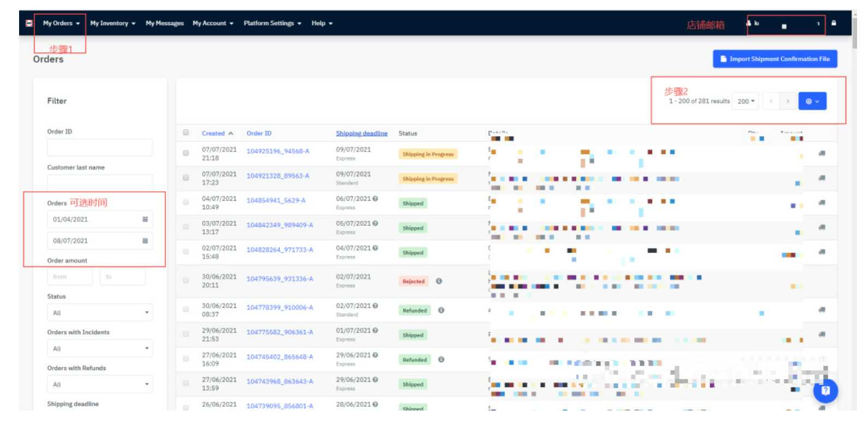
Task: Click the Status column header
Action: coord(408,133)
